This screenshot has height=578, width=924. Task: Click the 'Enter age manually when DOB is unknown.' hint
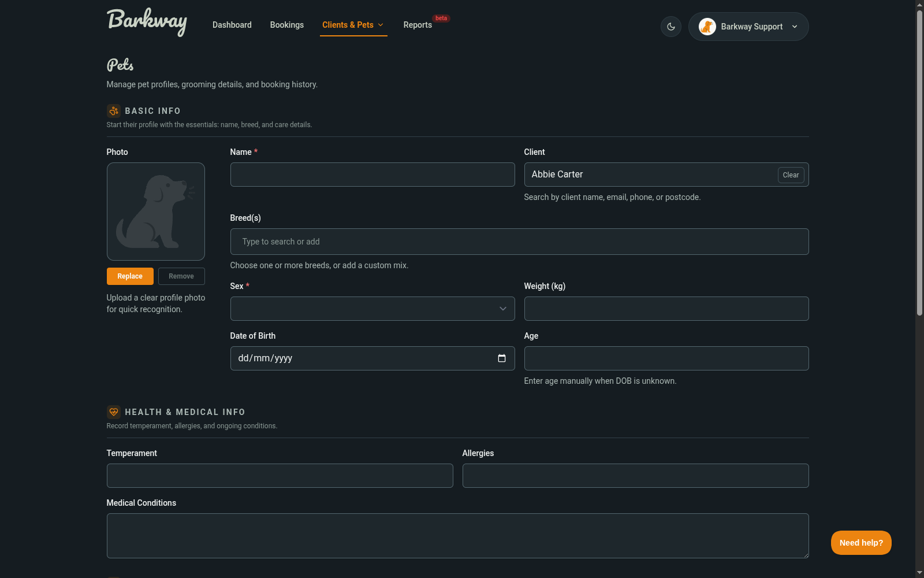click(x=600, y=381)
